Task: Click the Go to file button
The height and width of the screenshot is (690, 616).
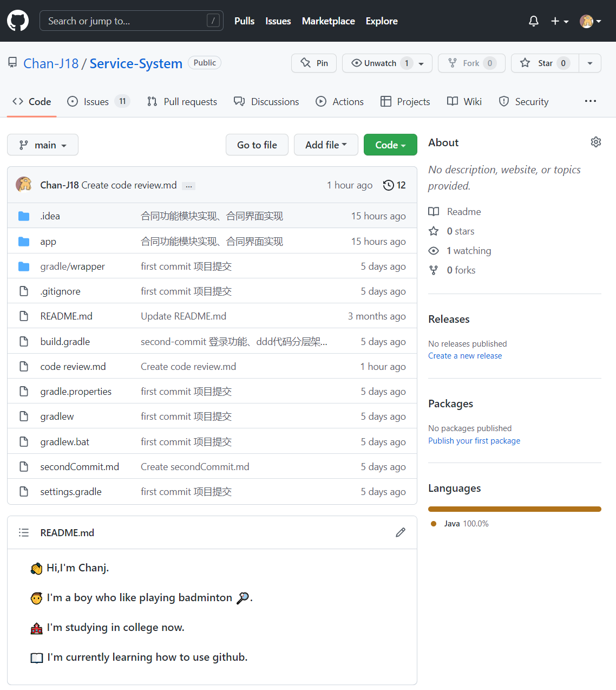Action: (x=257, y=145)
